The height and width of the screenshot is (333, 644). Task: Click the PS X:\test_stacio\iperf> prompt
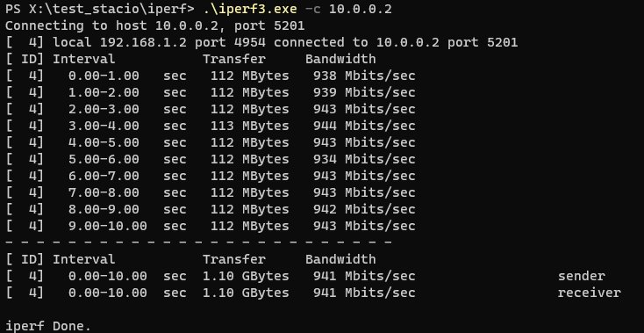pos(100,9)
